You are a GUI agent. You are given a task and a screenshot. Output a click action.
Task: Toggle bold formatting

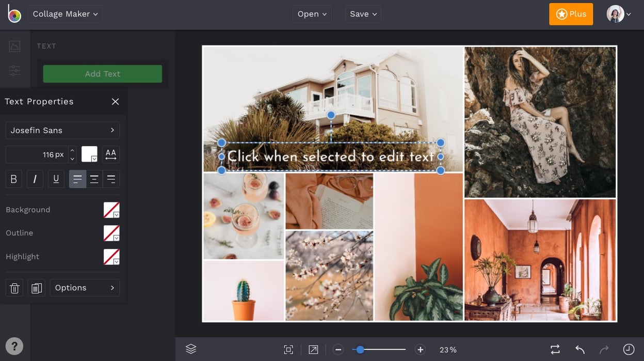14,179
